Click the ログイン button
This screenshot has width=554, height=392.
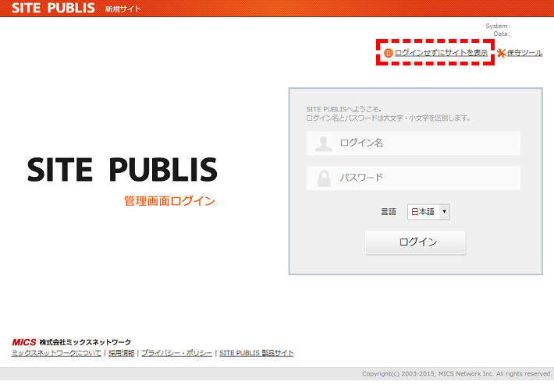(x=415, y=242)
